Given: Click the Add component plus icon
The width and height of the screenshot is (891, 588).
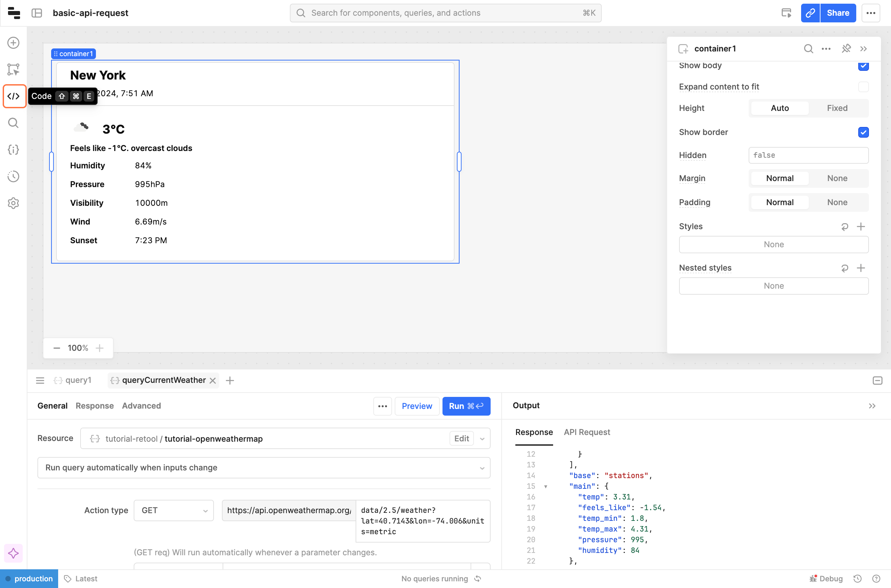Looking at the screenshot, I should (13, 43).
